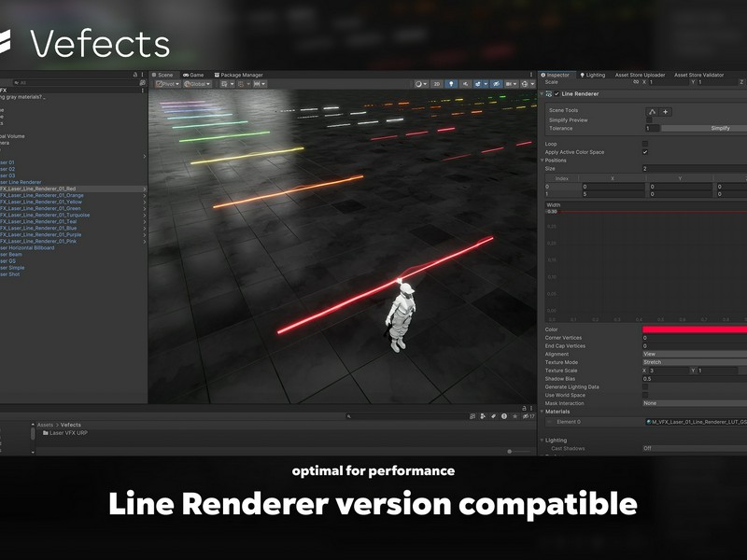The image size is (747, 560).
Task: Open the Asset Store Validator tab
Action: [698, 75]
